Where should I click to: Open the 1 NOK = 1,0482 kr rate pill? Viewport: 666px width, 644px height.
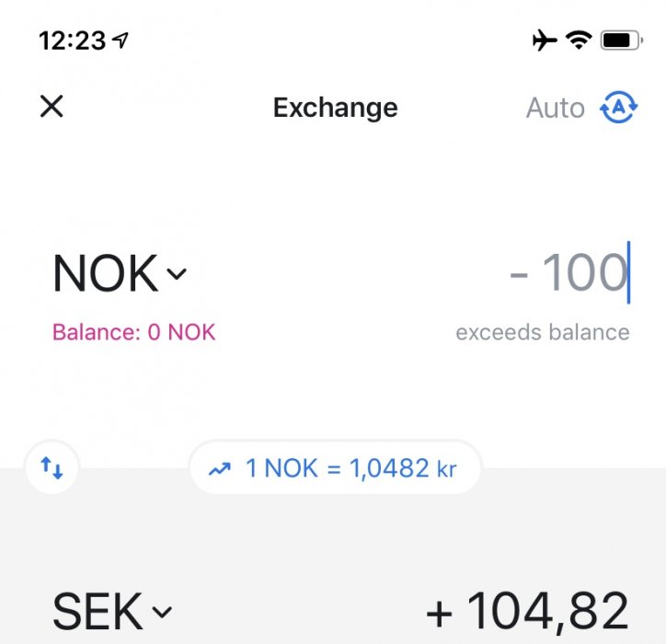[335, 469]
